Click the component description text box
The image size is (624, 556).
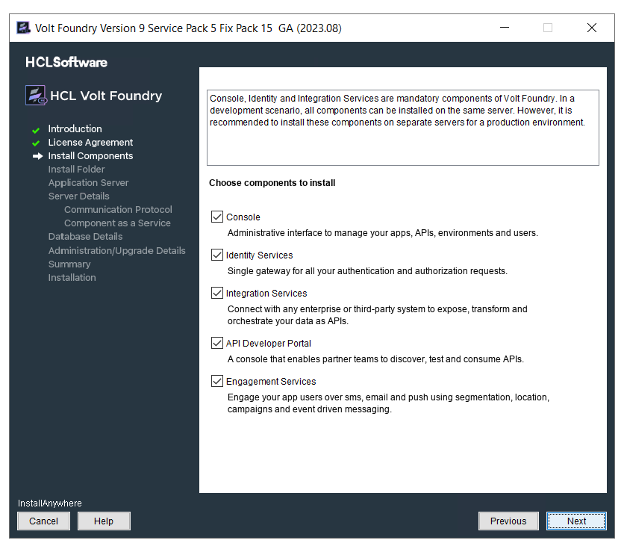coord(402,127)
